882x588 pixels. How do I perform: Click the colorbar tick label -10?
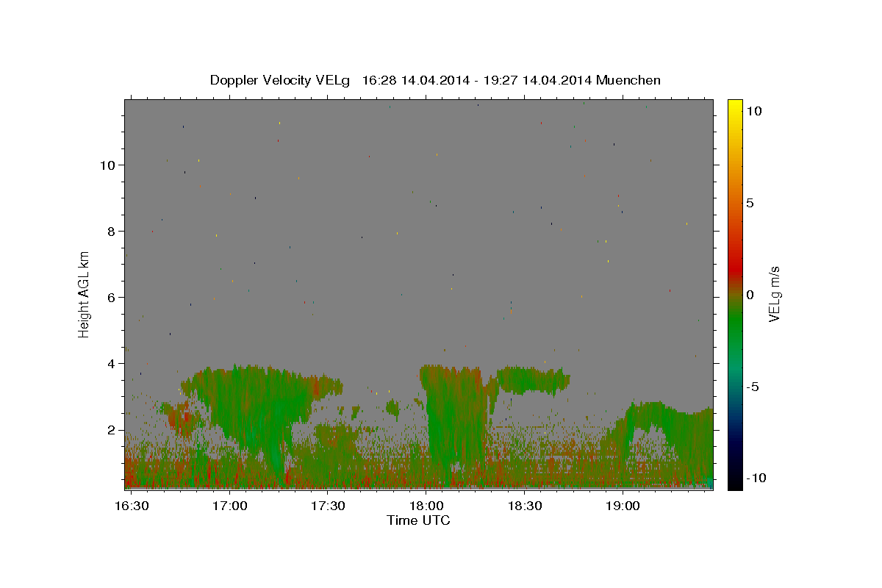(757, 478)
